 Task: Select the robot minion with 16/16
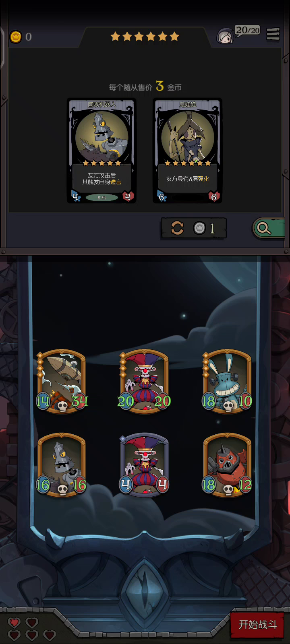pos(62,465)
